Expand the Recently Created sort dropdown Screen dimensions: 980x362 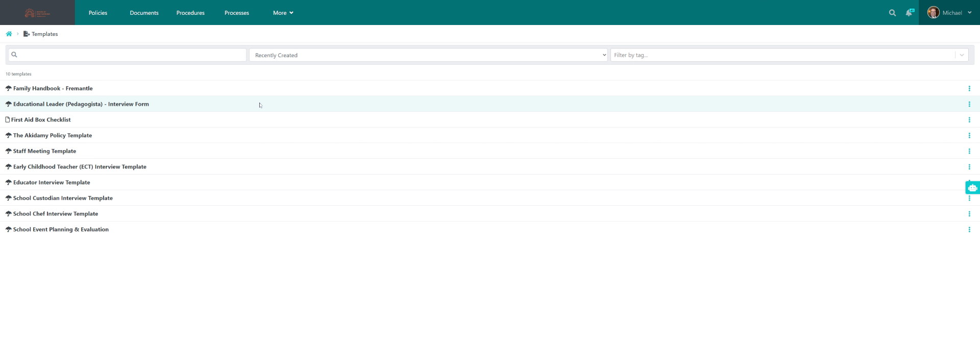pos(428,55)
